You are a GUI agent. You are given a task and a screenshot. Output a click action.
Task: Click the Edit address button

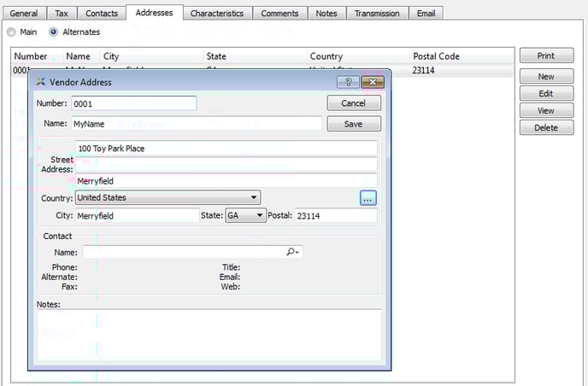pyautogui.click(x=546, y=93)
